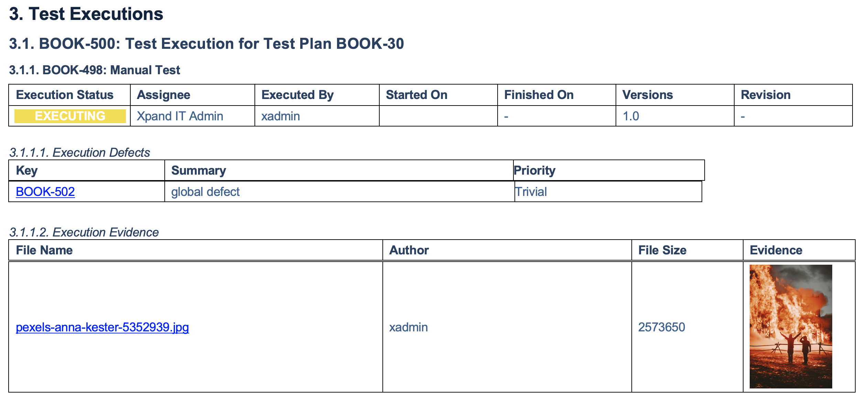Screen dimensions: 868x407
Task: Click the Execution Evidence subheading
Action: [84, 232]
